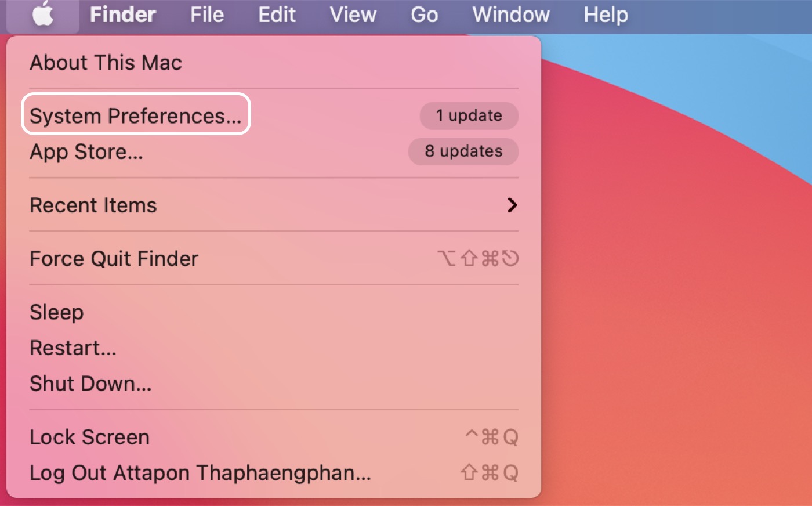Open the Go menu
The width and height of the screenshot is (812, 506).
(424, 15)
